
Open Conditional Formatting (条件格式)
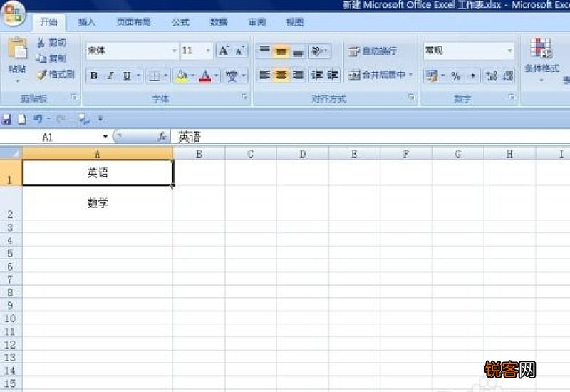541,58
